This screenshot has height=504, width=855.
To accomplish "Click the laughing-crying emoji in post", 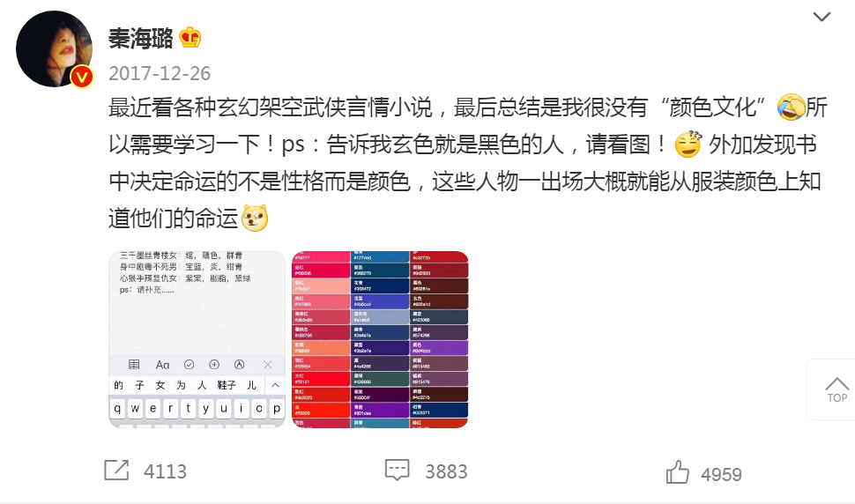I will [792, 107].
